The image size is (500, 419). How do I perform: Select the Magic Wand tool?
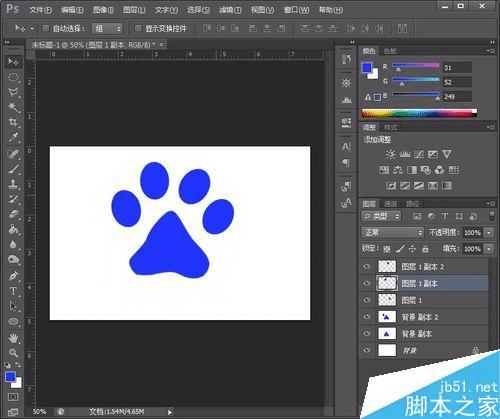tap(13, 107)
